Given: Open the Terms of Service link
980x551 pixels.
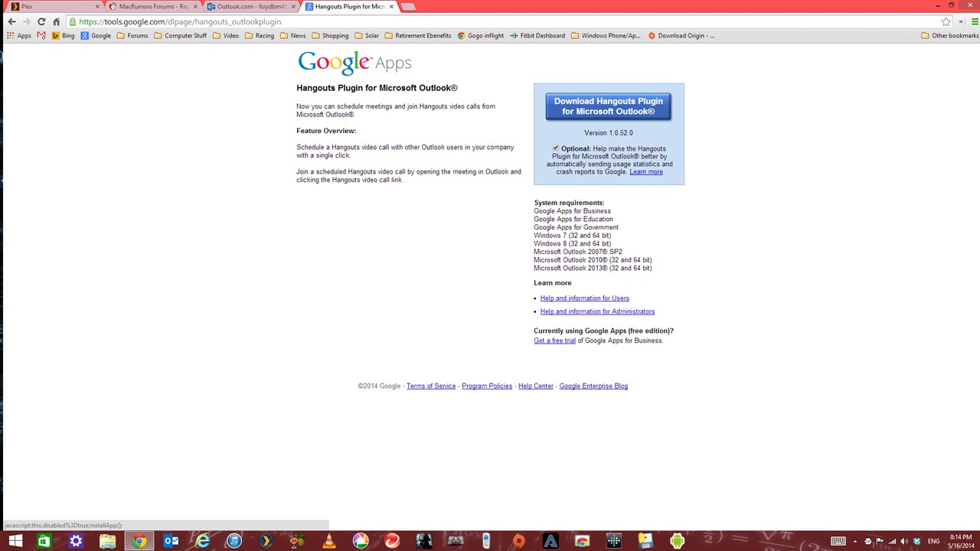Looking at the screenshot, I should pos(431,386).
